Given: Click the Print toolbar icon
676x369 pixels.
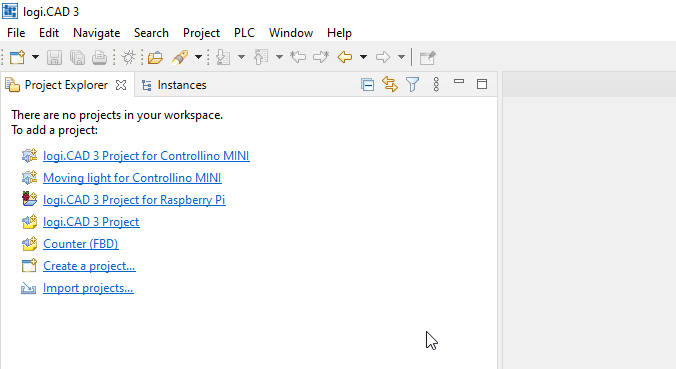Looking at the screenshot, I should 99,57.
